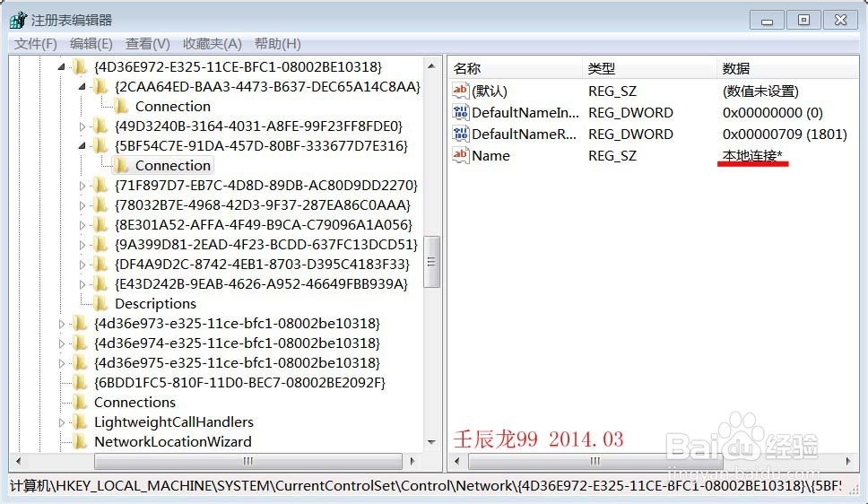Select the (默认) value entry
Screen dimensions: 868x504
pos(490,91)
